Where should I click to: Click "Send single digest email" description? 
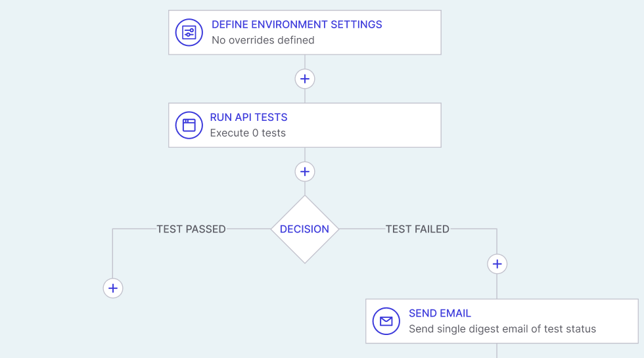tap(502, 329)
